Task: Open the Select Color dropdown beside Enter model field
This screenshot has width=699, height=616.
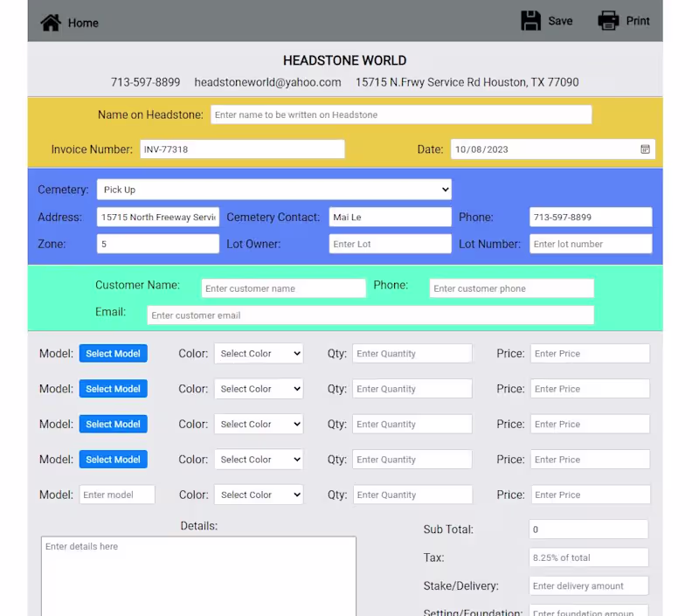Action: click(x=259, y=495)
